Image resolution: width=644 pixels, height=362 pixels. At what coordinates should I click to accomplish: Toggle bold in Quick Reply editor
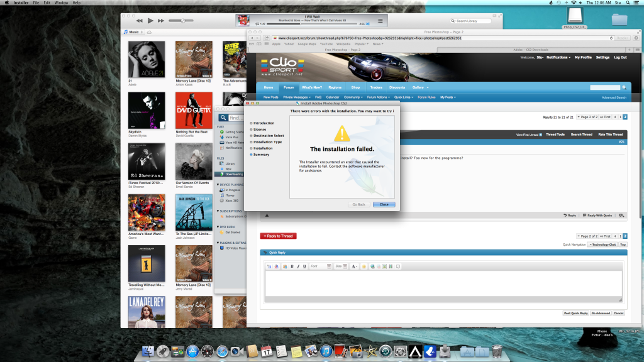[292, 266]
